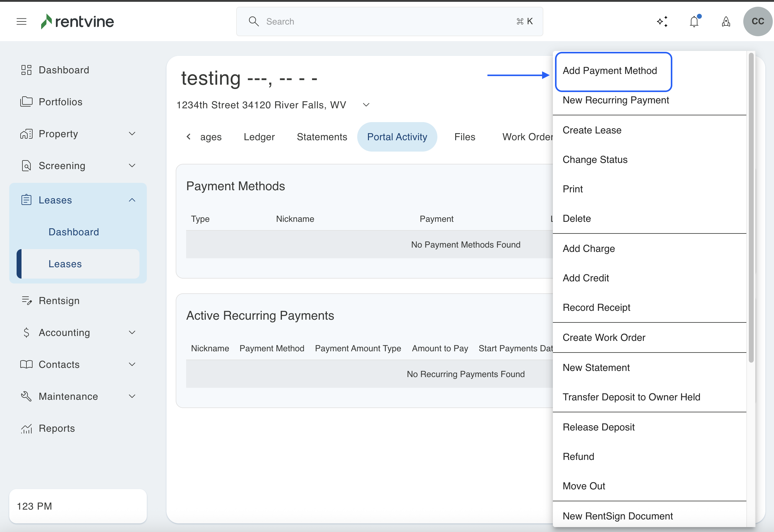Viewport: 774px width, 532px height.
Task: Collapse the Leases sidebar section
Action: 132,200
